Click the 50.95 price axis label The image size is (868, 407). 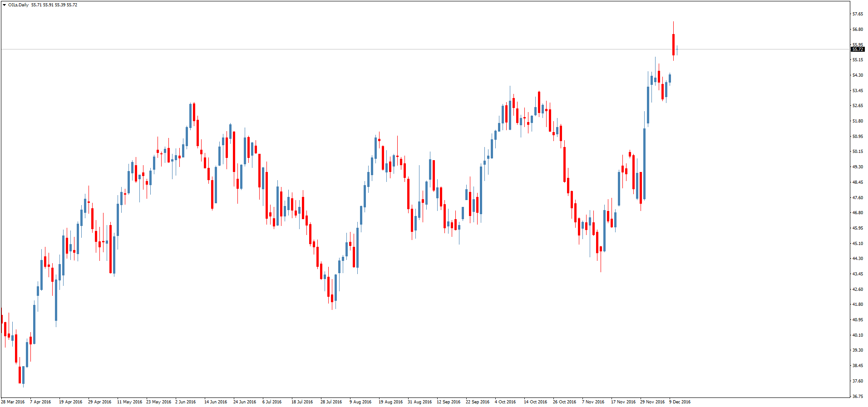point(858,137)
